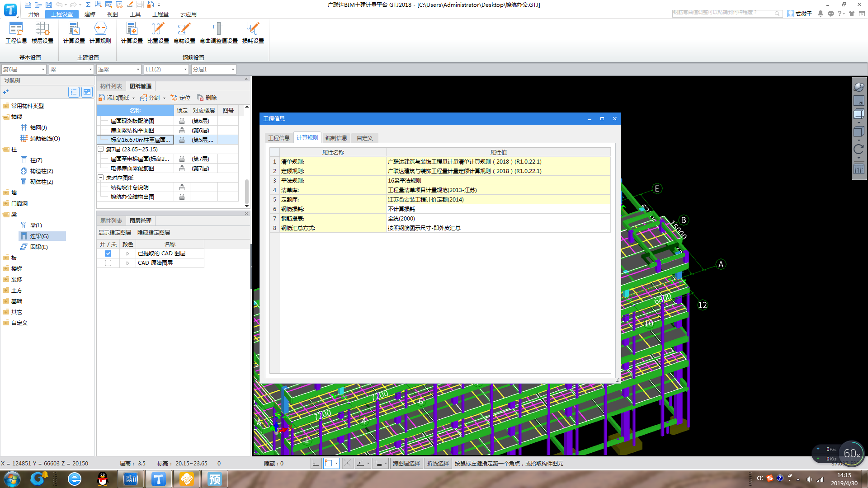Open 土建设置 计算设置 icon

74,33
